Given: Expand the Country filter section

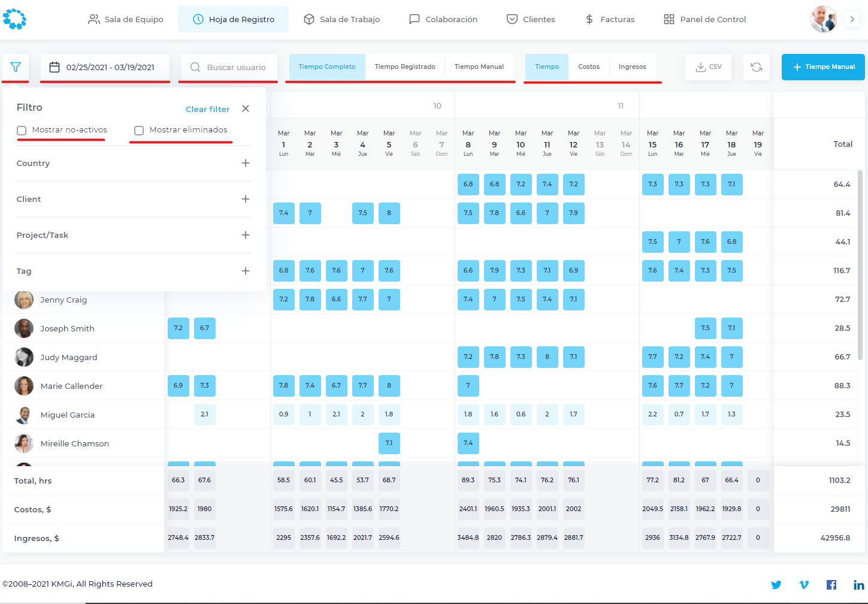Looking at the screenshot, I should point(134,163).
